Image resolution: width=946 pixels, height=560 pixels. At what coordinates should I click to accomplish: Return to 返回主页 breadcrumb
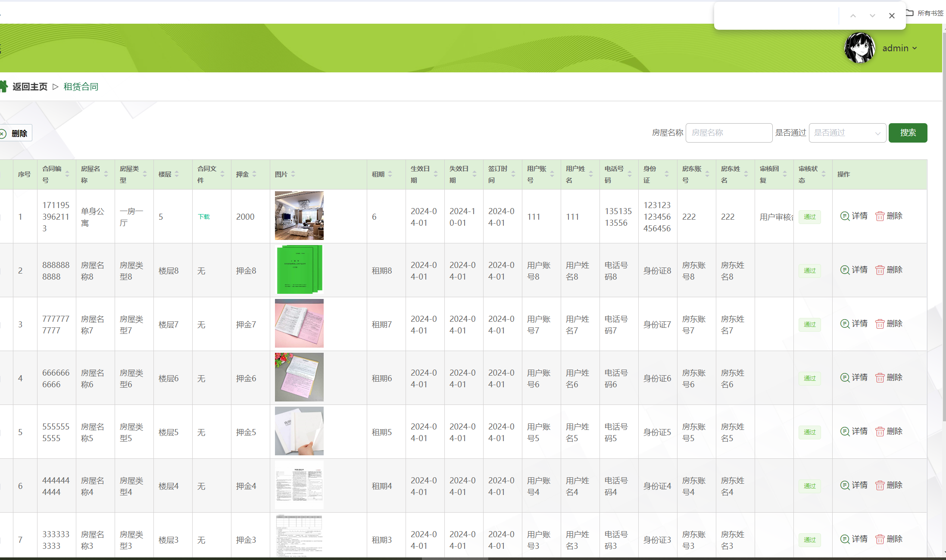point(30,87)
